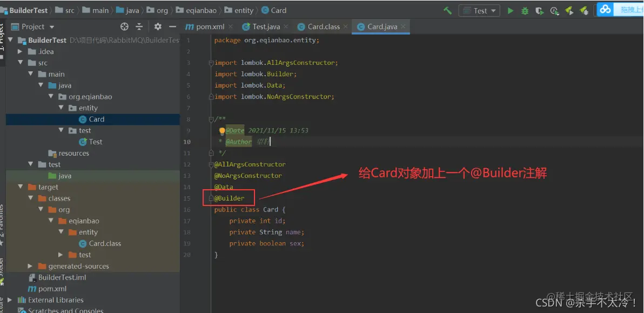Select the Card class in the project tree
The height and width of the screenshot is (313, 644).
pyautogui.click(x=92, y=119)
